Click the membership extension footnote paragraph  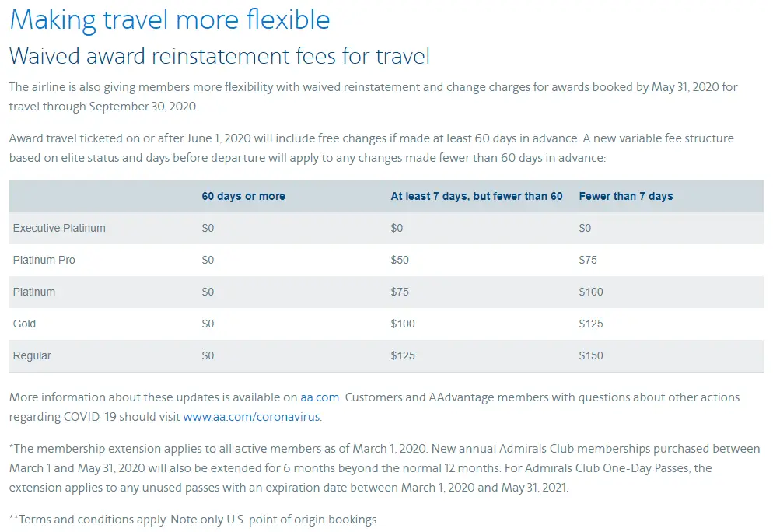coord(384,468)
